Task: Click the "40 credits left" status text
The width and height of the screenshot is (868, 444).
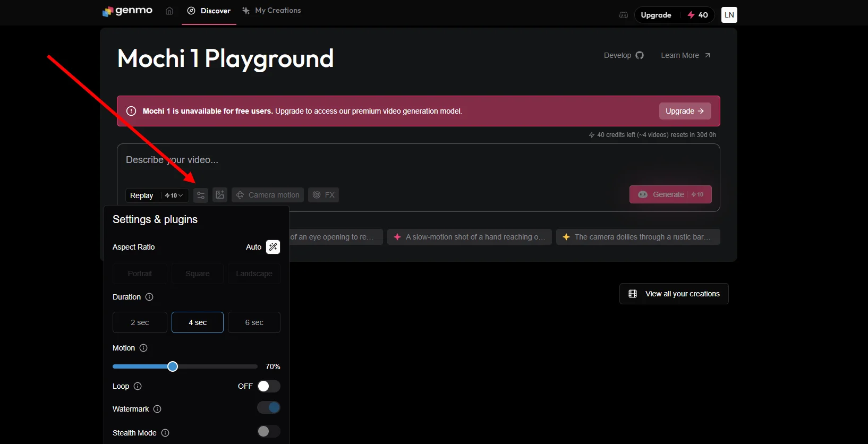Action: pos(652,135)
